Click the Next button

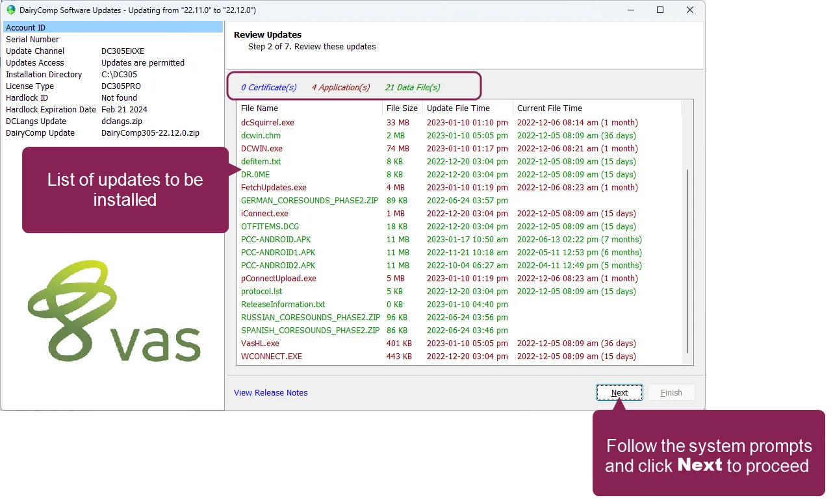point(619,392)
